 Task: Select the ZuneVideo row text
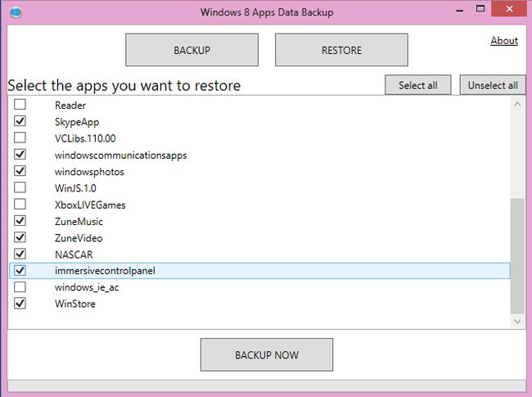(79, 238)
